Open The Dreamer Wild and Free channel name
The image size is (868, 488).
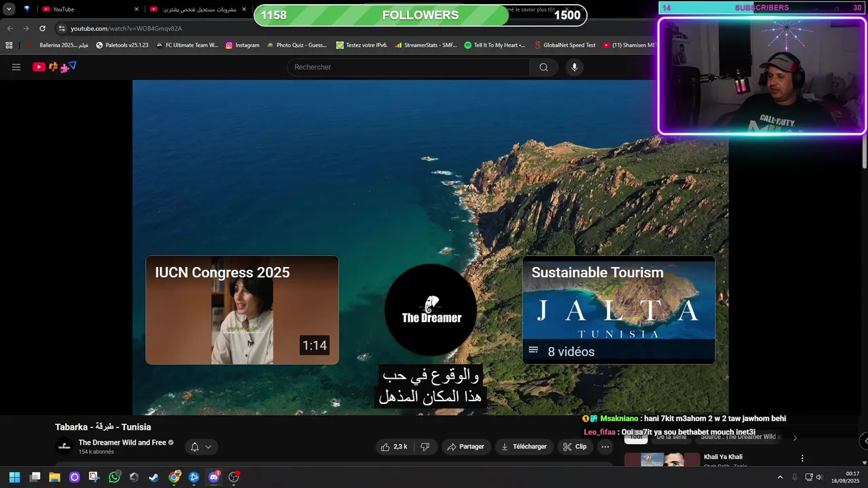pos(122,443)
